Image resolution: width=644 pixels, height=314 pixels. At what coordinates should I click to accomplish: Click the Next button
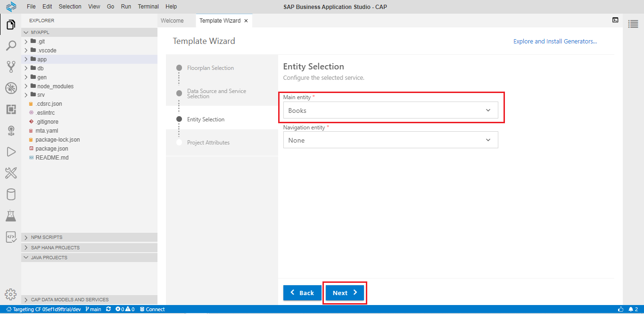[345, 293]
